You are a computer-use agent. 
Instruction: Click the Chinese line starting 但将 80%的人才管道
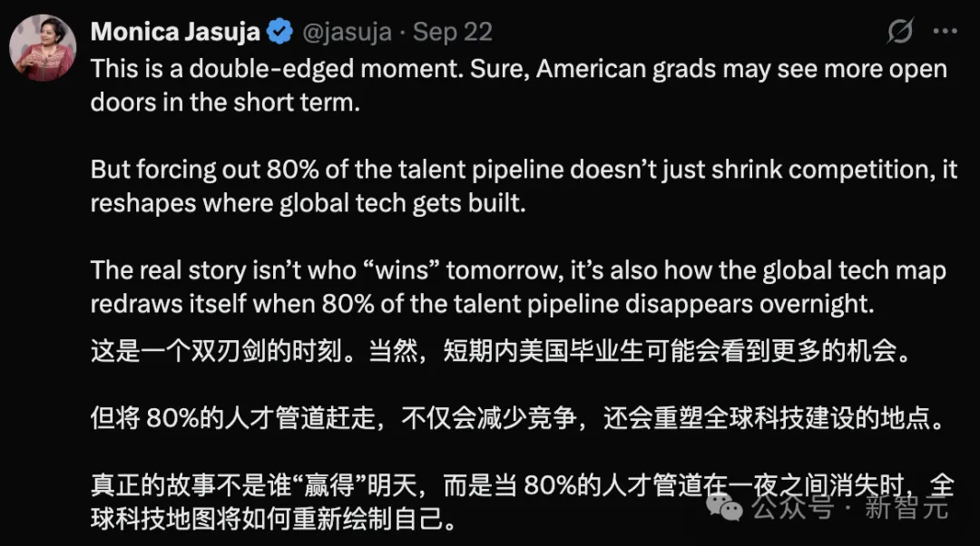pyautogui.click(x=518, y=418)
